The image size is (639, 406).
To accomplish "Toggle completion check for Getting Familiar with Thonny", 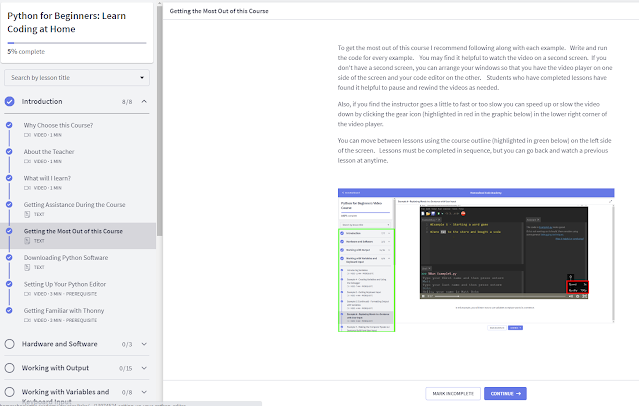I will (9, 311).
